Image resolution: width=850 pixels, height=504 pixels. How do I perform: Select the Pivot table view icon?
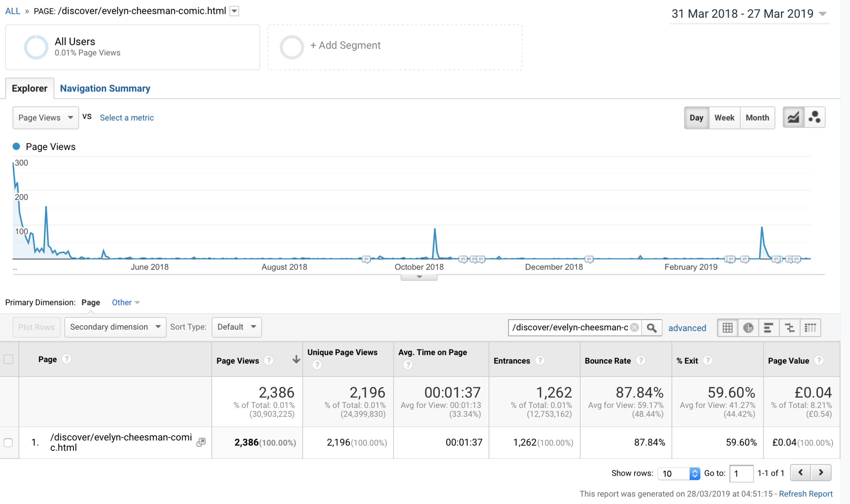tap(810, 328)
